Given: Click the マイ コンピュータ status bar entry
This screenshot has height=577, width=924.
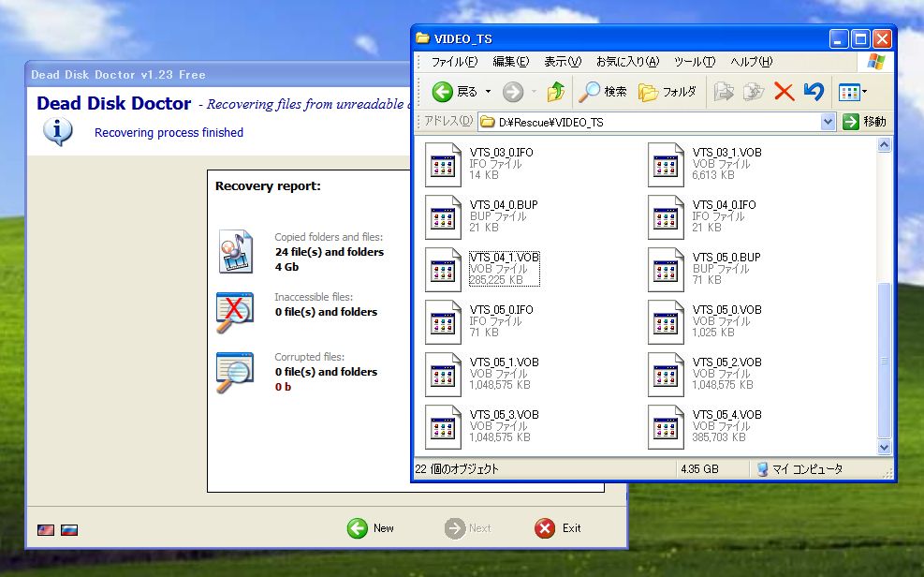Looking at the screenshot, I should [800, 469].
